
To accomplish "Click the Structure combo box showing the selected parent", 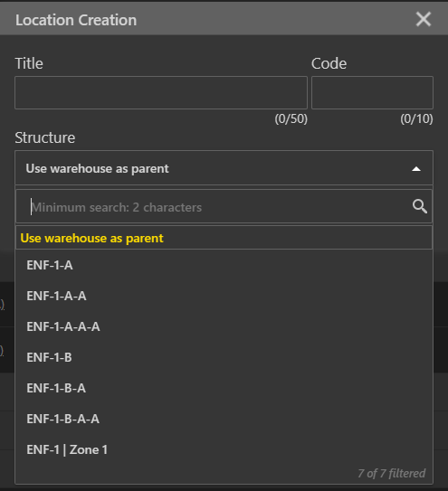I will [x=224, y=168].
